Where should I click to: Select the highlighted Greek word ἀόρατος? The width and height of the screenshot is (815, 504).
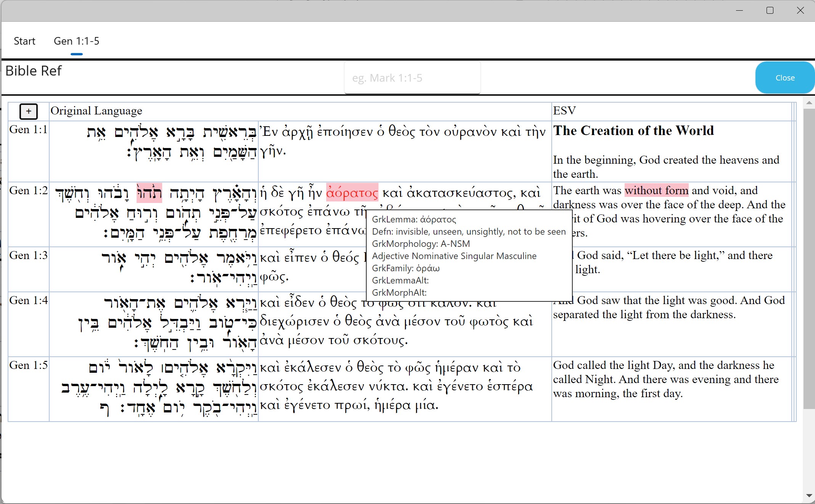(352, 193)
